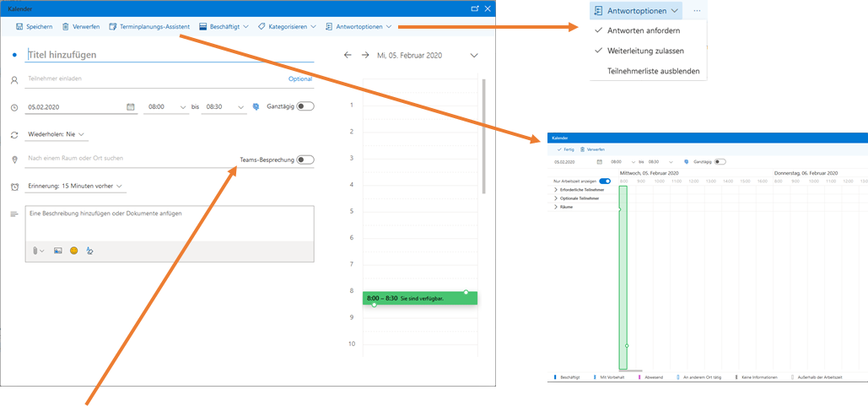This screenshot has height=406, width=868.
Task: Open the 08:00 start time dropdown in main window
Action: click(x=166, y=107)
